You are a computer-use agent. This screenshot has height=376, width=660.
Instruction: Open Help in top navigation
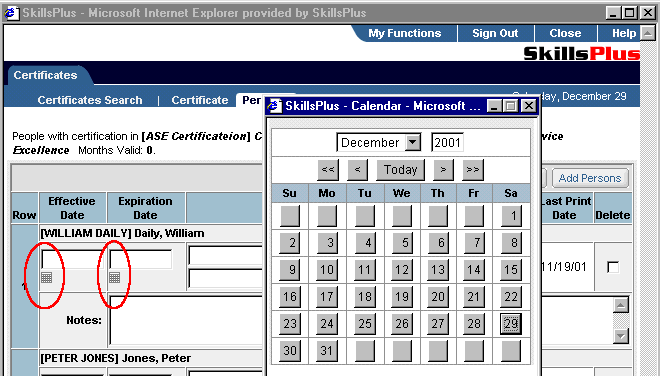[624, 33]
